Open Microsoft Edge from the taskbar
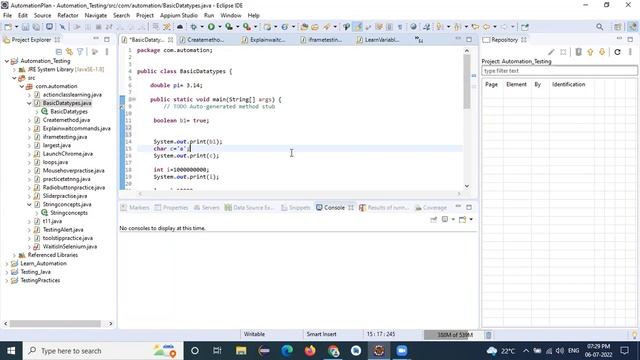The image size is (640, 360). (x=287, y=351)
